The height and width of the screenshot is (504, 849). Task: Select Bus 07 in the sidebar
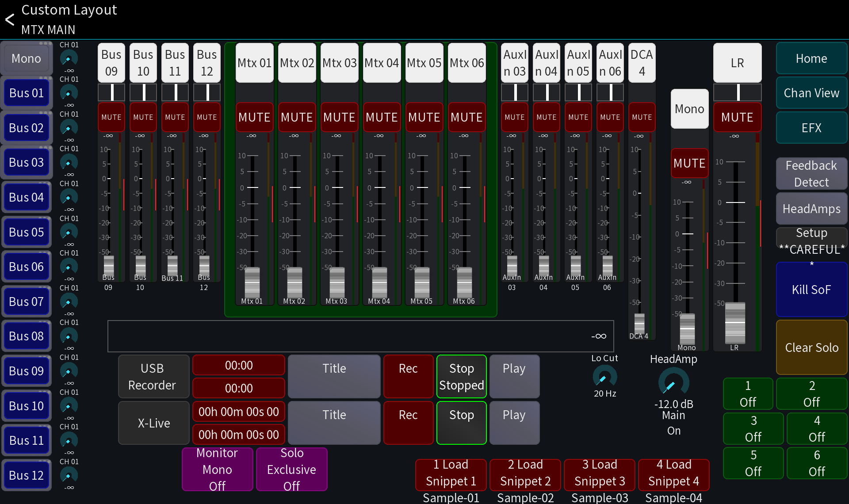[27, 302]
